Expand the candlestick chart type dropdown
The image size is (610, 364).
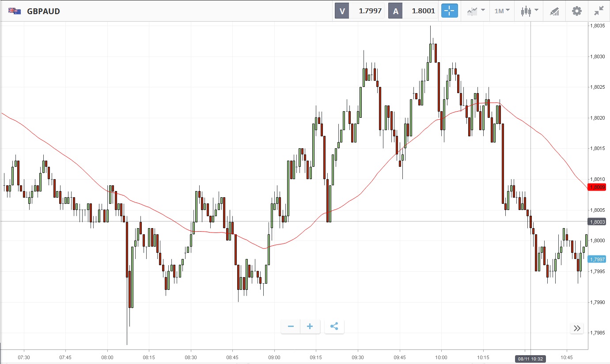click(x=529, y=11)
